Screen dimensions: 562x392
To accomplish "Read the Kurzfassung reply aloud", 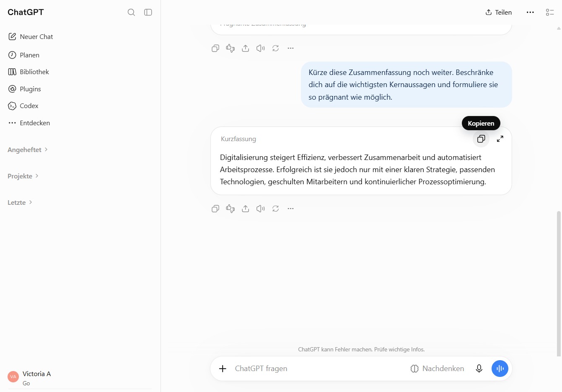I will pyautogui.click(x=261, y=209).
